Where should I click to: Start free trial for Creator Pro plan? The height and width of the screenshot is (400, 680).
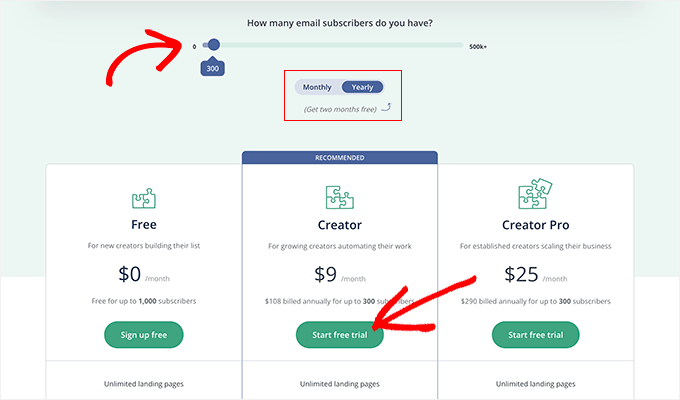coord(535,334)
